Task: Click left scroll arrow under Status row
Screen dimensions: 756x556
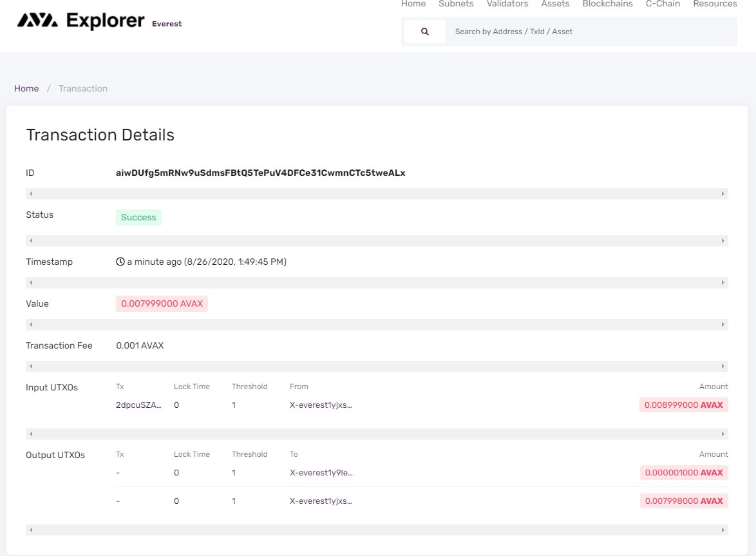Action: pos(31,240)
